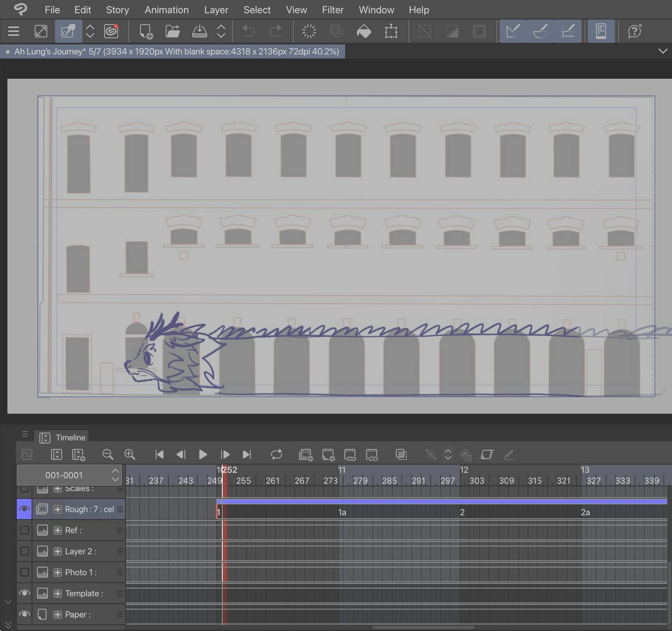Screen dimensions: 672x631
Task: Hide the Template layer
Action: 24,593
